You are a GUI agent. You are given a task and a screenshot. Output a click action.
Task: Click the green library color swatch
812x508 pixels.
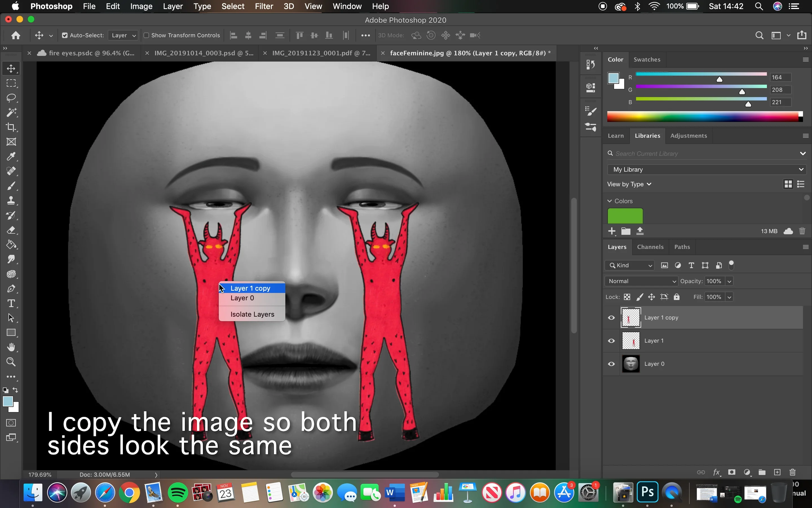click(625, 216)
